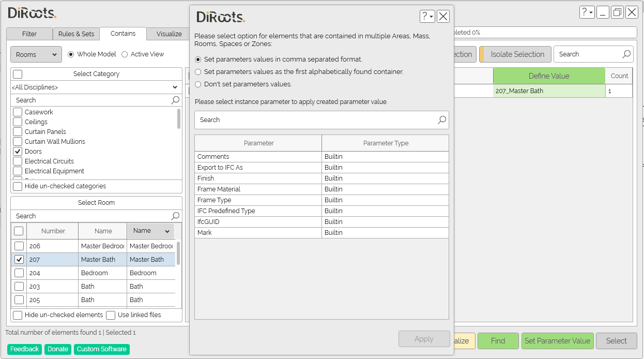Switch to the Rules & Sets tab
The image size is (644, 359).
pos(76,34)
